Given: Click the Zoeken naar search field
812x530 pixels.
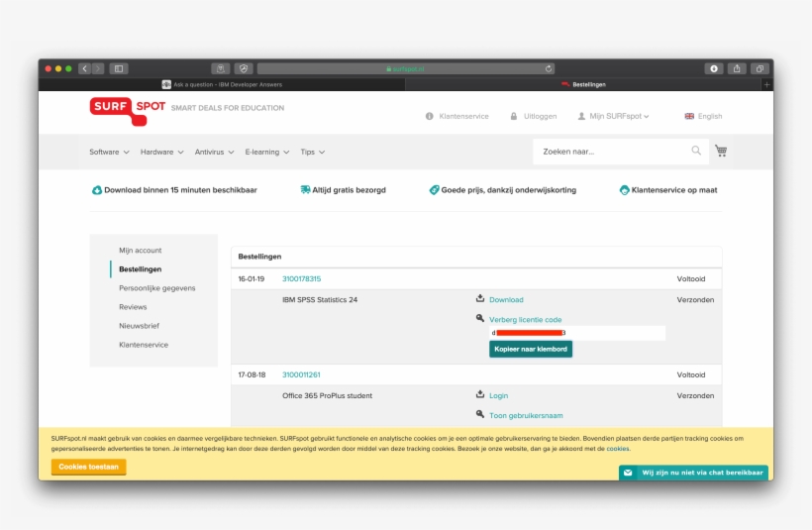Looking at the screenshot, I should [609, 152].
